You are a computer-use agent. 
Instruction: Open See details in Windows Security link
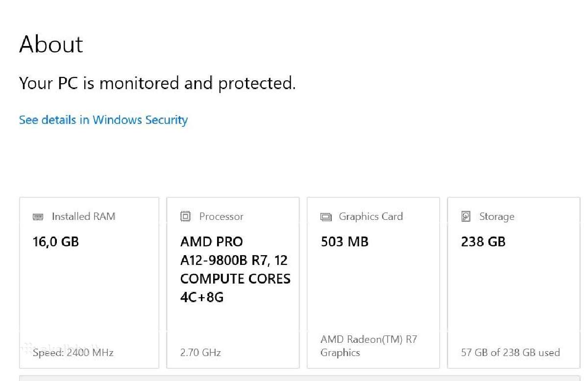(103, 120)
